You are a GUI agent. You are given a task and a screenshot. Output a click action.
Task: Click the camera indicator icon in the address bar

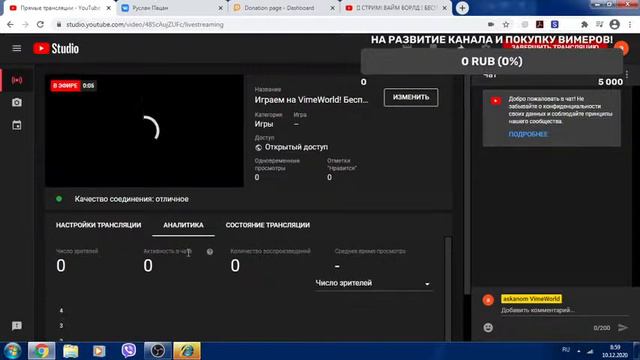coord(491,24)
